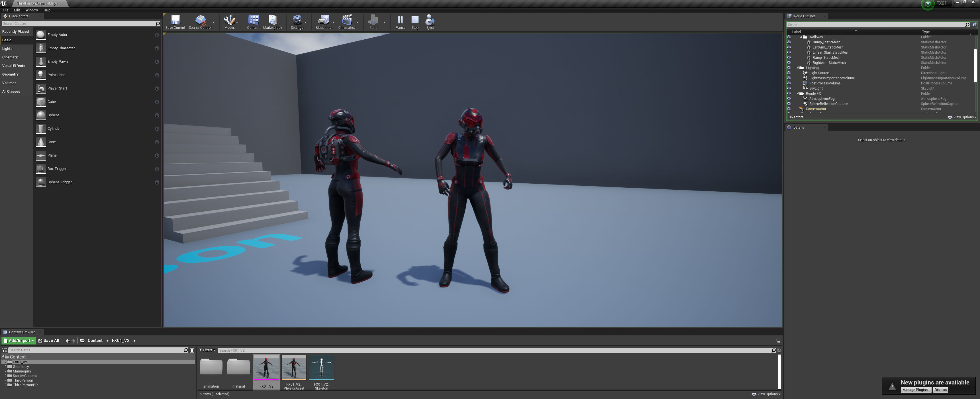This screenshot has width=980, height=399.
Task: Open the Window menu
Action: tap(31, 10)
